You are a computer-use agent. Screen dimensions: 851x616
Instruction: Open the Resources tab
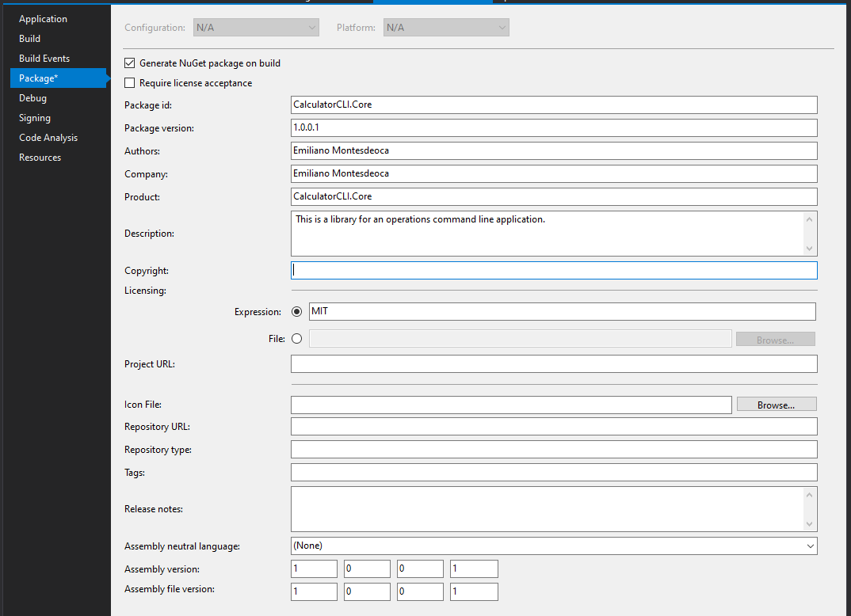pyautogui.click(x=40, y=158)
